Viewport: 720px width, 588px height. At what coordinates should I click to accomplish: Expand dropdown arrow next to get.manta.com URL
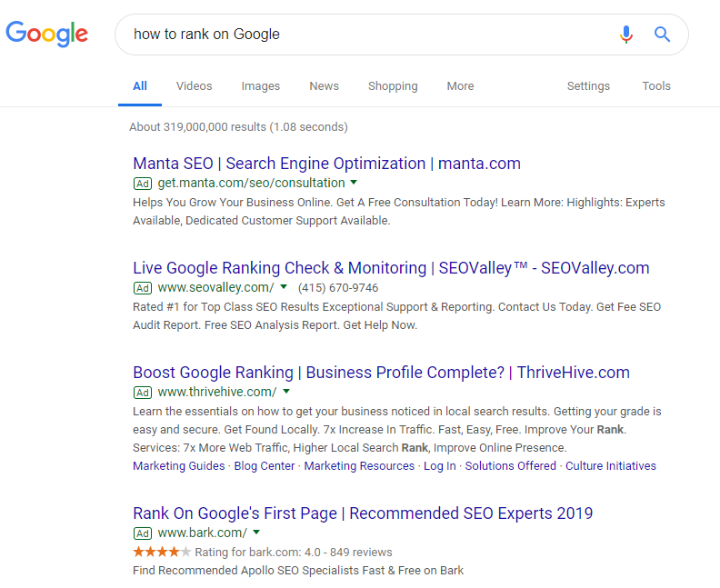[x=354, y=183]
